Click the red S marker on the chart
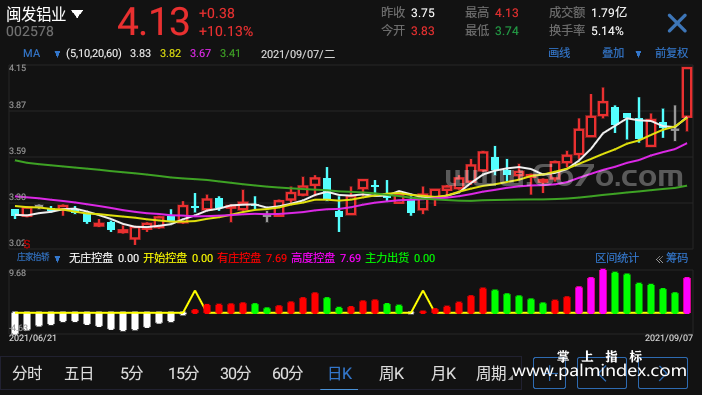The image size is (702, 395). pyautogui.click(x=27, y=245)
